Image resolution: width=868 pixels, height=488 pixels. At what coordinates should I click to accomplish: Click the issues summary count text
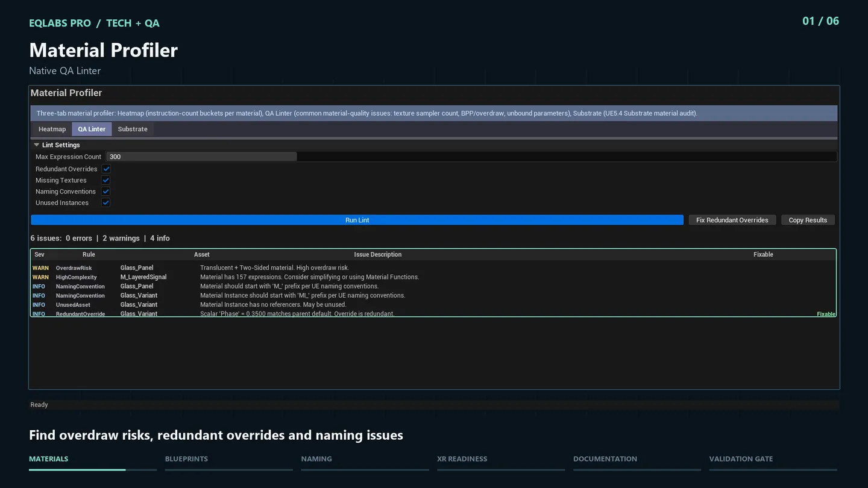(100, 239)
